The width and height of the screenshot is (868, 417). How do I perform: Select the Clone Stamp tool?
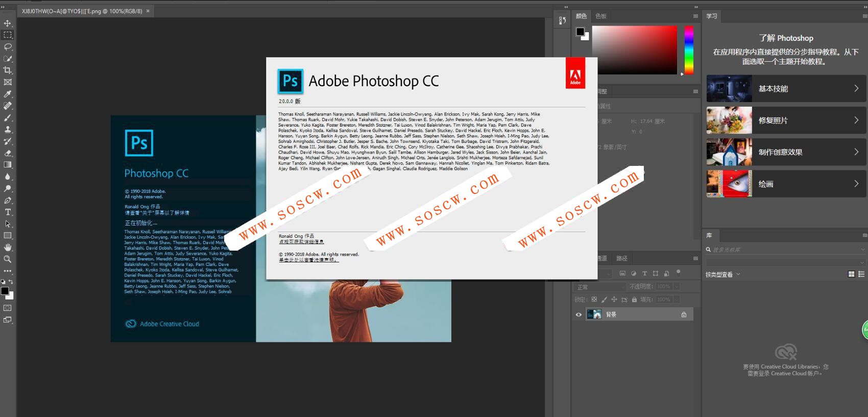tap(8, 129)
